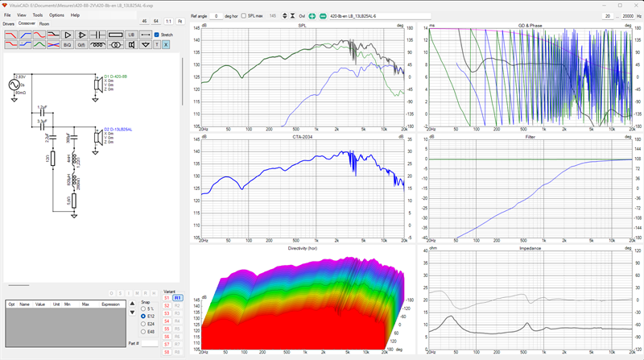The image size is (644, 360).
Task: Toggle the Stretch checkbox
Action: pyautogui.click(x=156, y=35)
